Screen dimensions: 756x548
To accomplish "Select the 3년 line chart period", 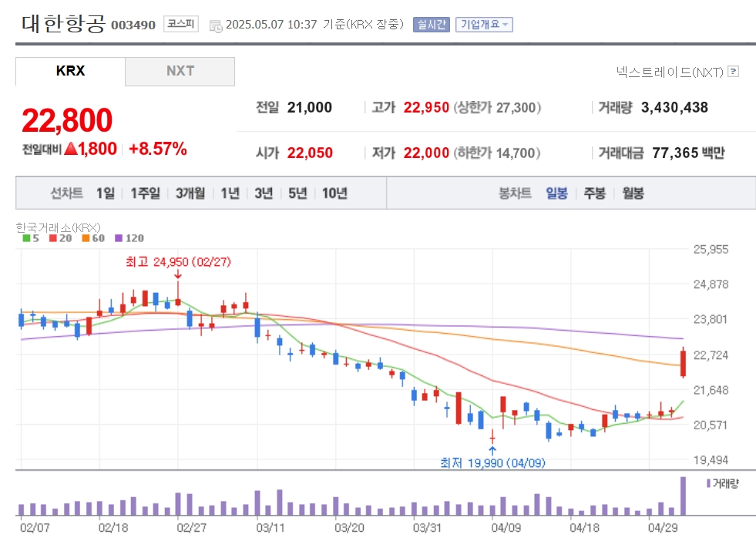I will pos(264,193).
